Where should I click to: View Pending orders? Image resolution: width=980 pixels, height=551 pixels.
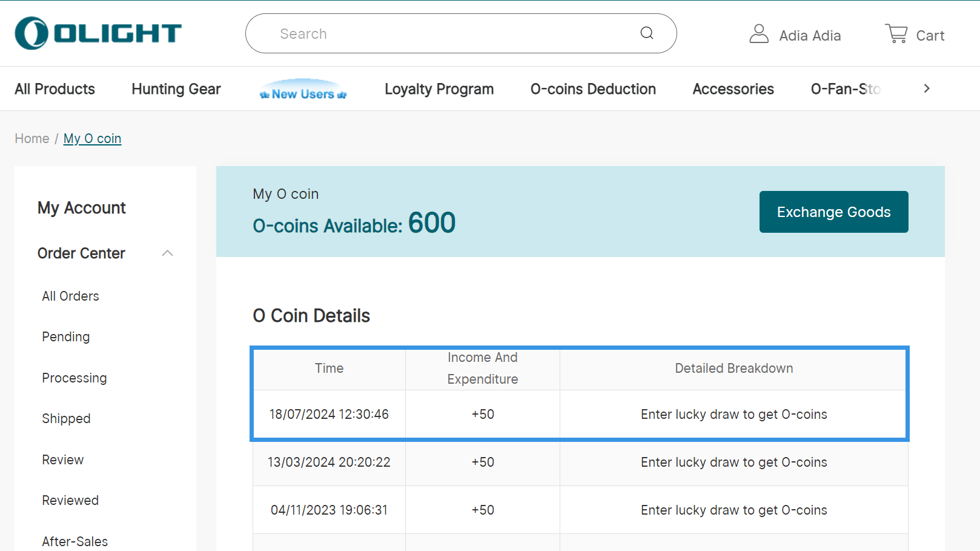click(x=66, y=337)
